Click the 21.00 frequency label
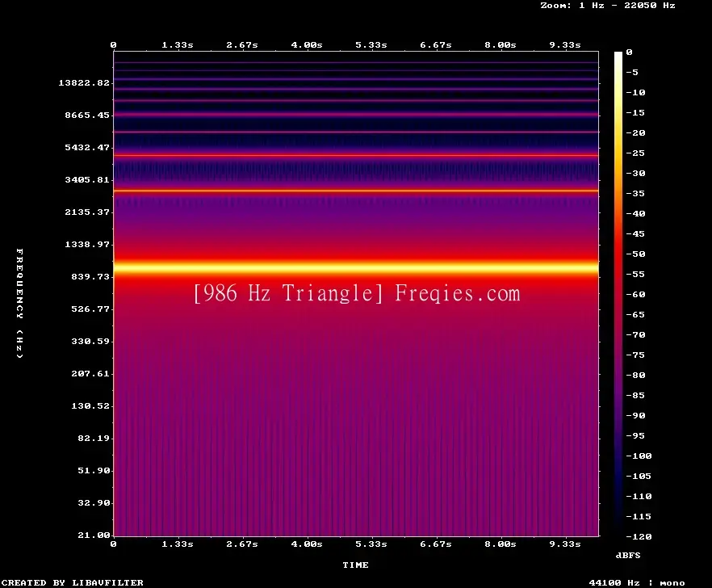 pyautogui.click(x=94, y=535)
